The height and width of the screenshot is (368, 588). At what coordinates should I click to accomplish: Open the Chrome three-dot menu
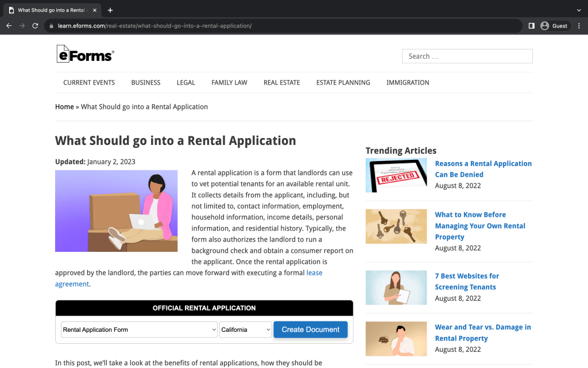click(578, 26)
